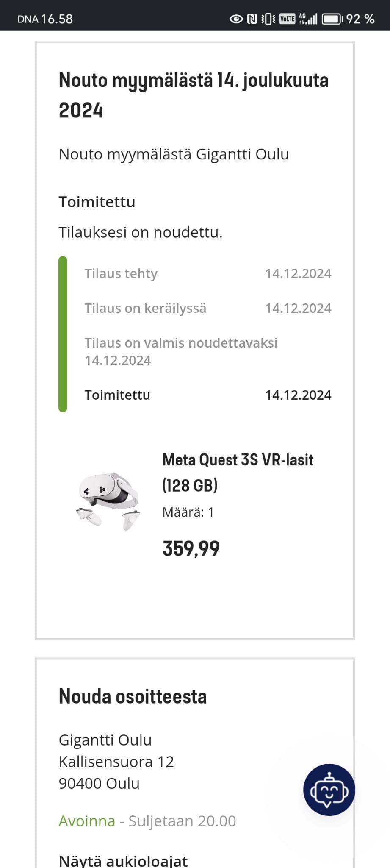This screenshot has height=868, width=390.
Task: Expand Näytä aukioloajat opening hours
Action: (x=123, y=860)
